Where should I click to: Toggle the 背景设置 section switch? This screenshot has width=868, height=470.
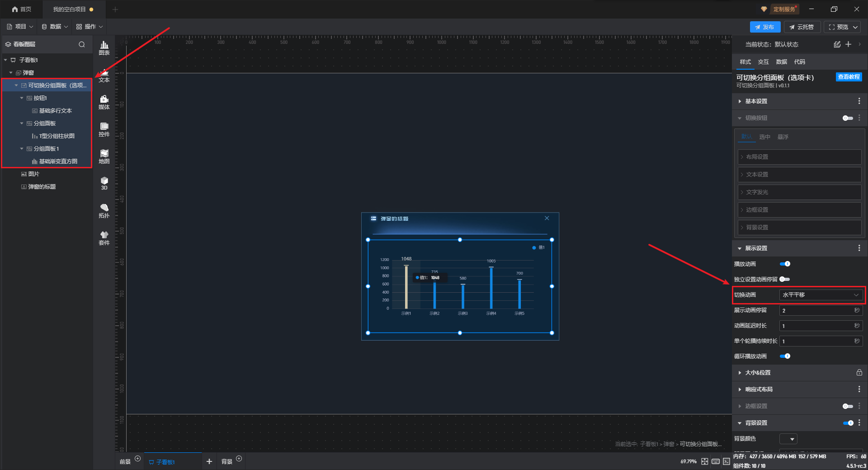pyautogui.click(x=848, y=423)
